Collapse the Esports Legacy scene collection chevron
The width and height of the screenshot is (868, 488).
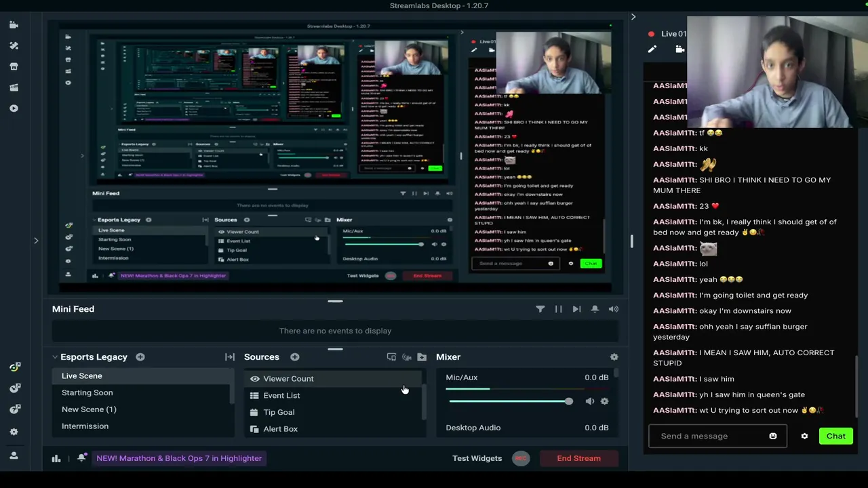pyautogui.click(x=55, y=357)
